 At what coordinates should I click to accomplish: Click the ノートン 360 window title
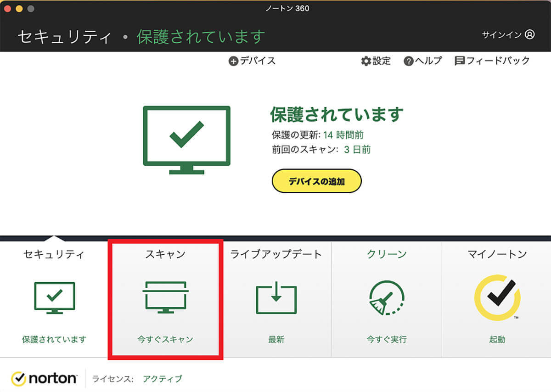pyautogui.click(x=287, y=8)
